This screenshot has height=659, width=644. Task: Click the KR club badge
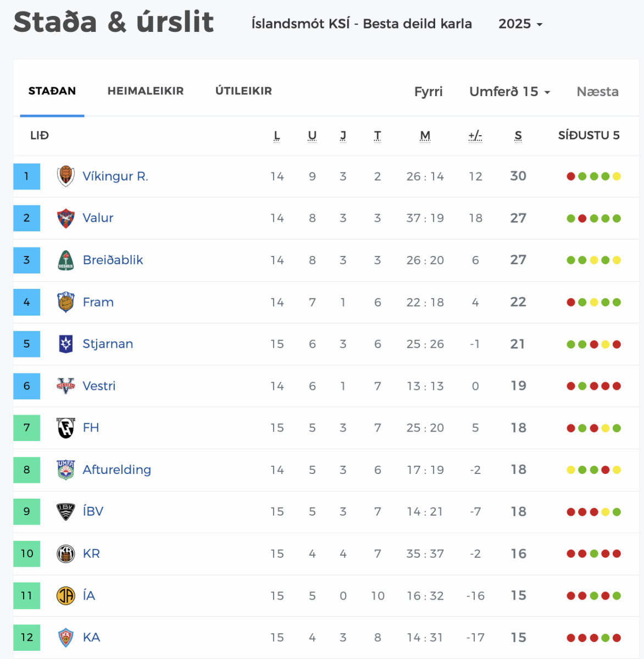click(x=66, y=554)
